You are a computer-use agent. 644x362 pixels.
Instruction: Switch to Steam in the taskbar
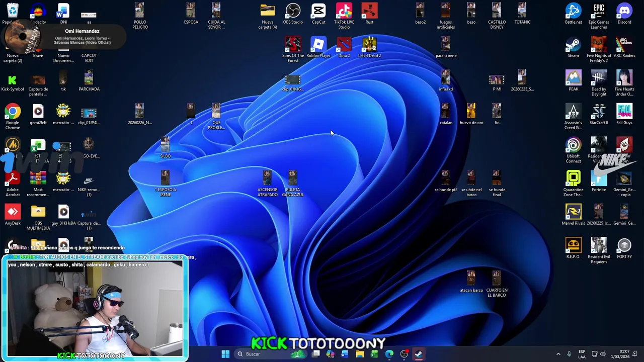[419, 354]
